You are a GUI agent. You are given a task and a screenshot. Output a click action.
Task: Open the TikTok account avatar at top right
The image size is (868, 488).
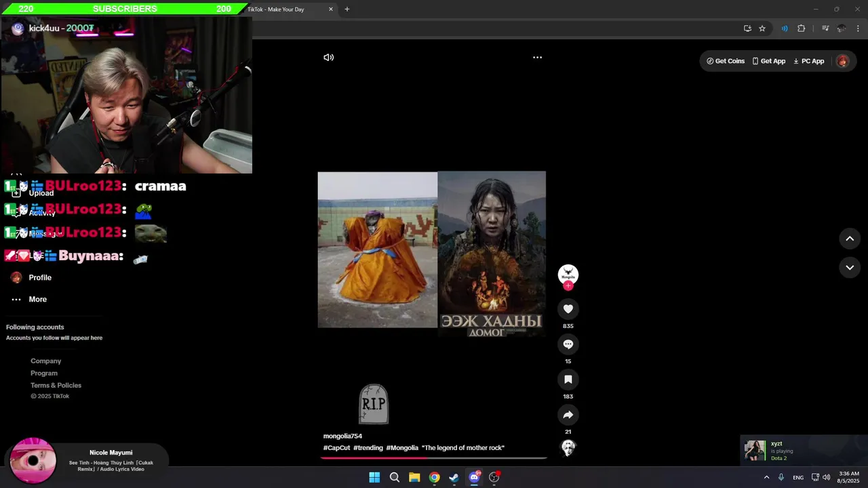point(842,61)
